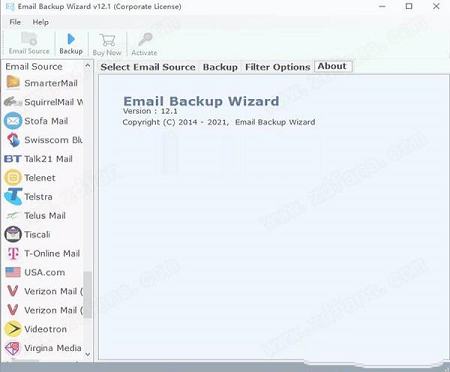Image resolution: width=450 pixels, height=372 pixels.
Task: Click the Email Backup Wizard heading
Action: (201, 101)
